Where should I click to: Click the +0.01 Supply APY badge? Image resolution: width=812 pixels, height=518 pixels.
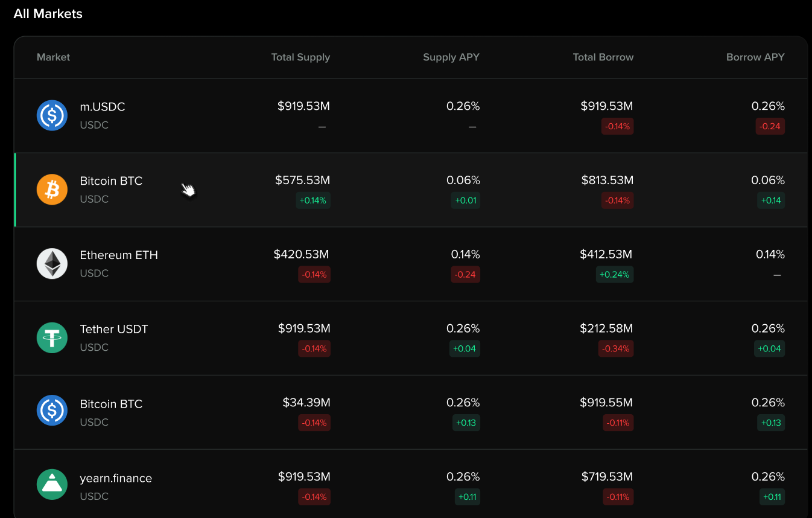tap(466, 200)
